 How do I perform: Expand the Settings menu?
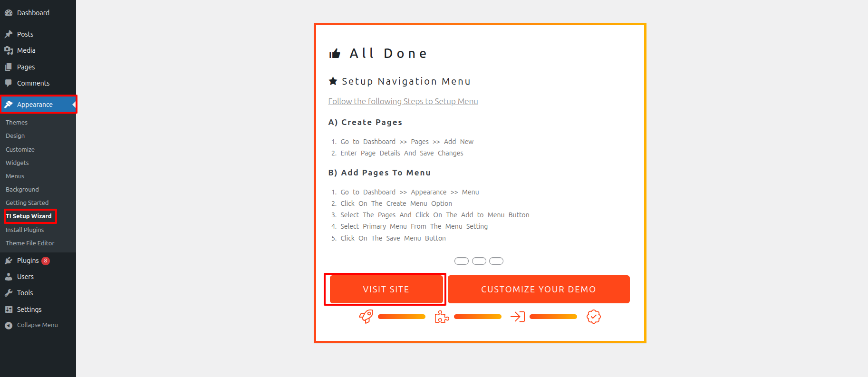click(x=29, y=309)
